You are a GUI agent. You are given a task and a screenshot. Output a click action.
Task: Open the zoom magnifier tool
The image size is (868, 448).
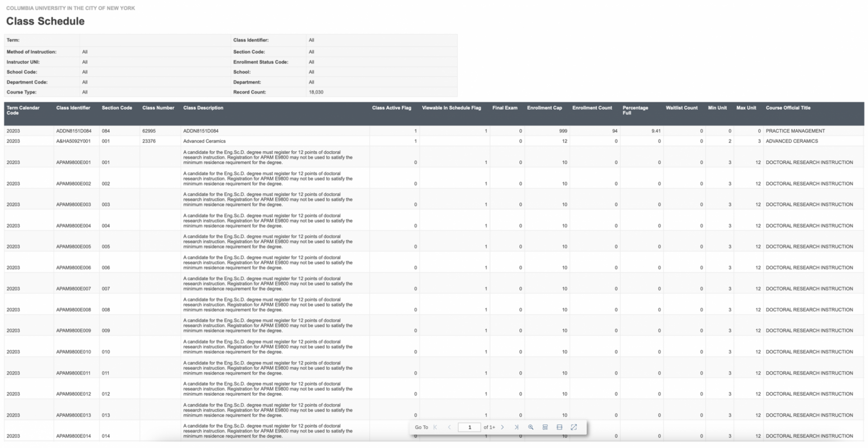click(531, 427)
